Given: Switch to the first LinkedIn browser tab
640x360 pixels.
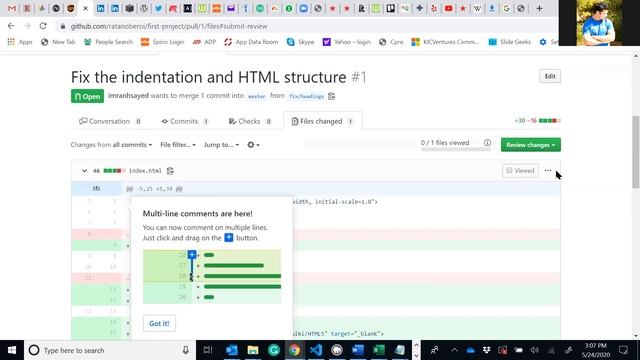Looking at the screenshot, I should pos(100,8).
